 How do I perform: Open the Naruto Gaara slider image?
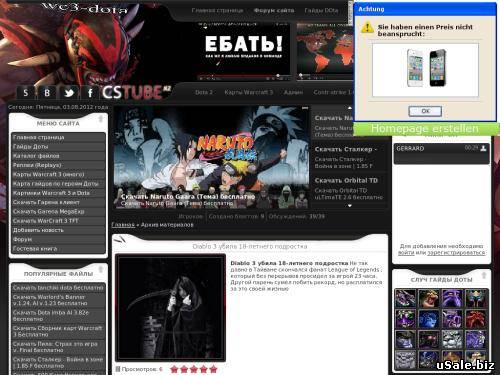point(211,158)
